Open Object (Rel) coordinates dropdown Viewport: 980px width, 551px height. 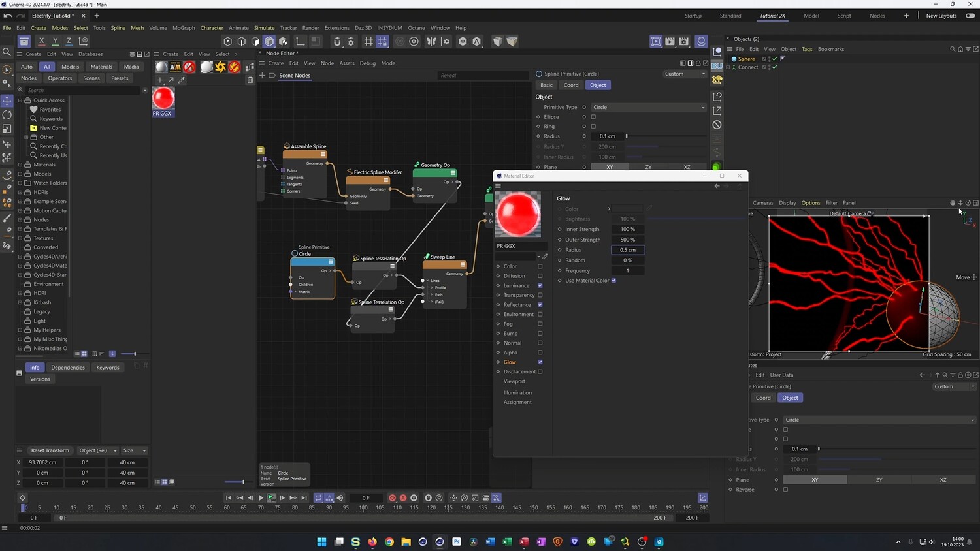click(x=97, y=450)
